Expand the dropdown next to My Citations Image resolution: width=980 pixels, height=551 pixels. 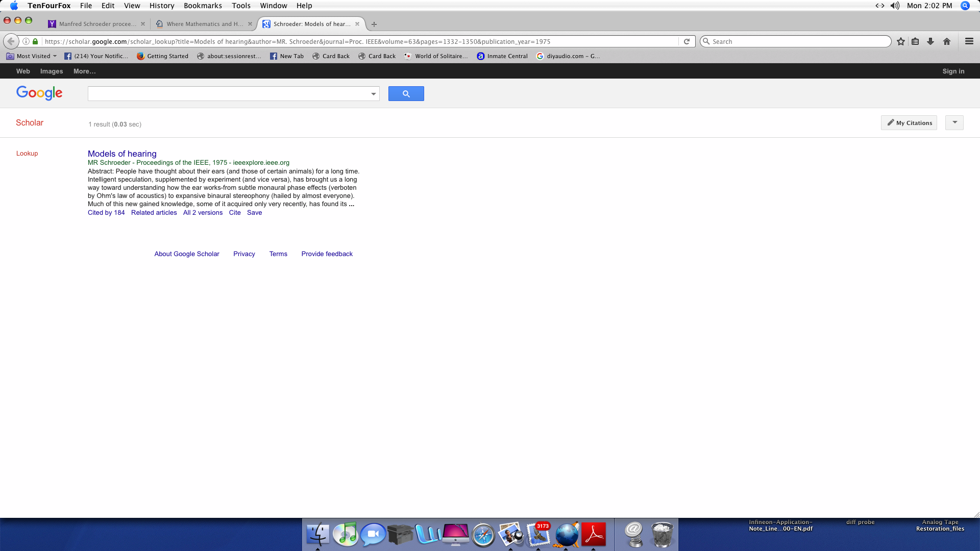click(x=954, y=122)
